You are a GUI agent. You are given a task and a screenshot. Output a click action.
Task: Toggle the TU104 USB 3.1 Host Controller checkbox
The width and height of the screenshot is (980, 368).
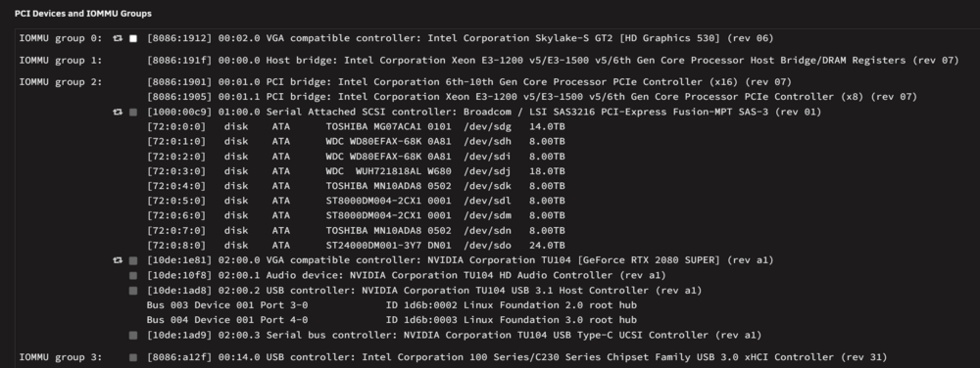(133, 291)
